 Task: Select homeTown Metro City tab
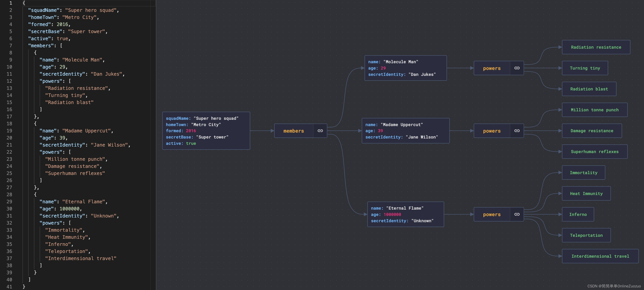pos(193,124)
